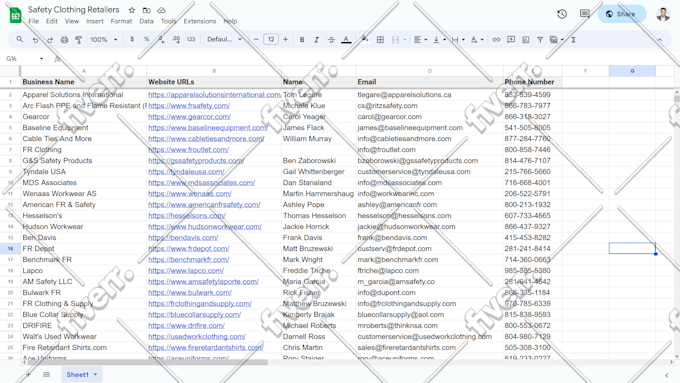
Task: Open the functions sigma icon
Action: 573,40
